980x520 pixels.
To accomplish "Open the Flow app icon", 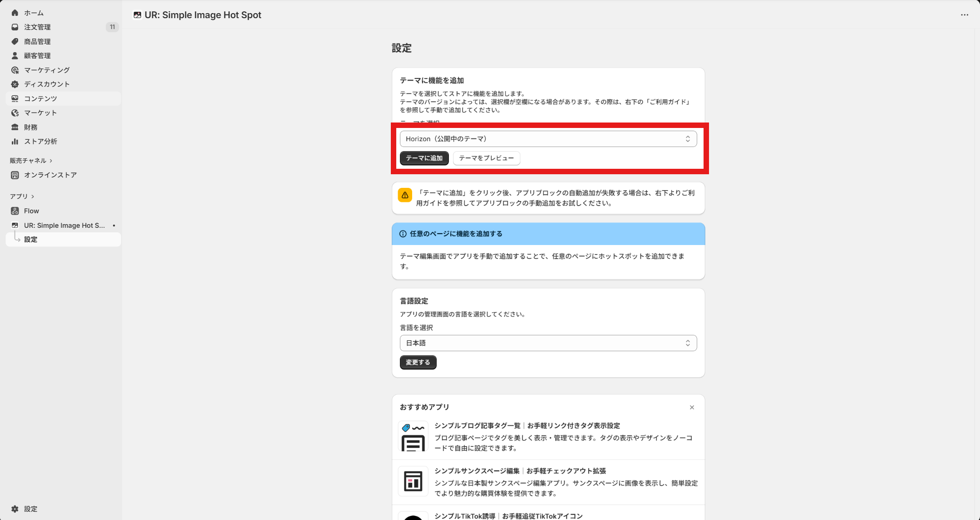I will [x=15, y=211].
